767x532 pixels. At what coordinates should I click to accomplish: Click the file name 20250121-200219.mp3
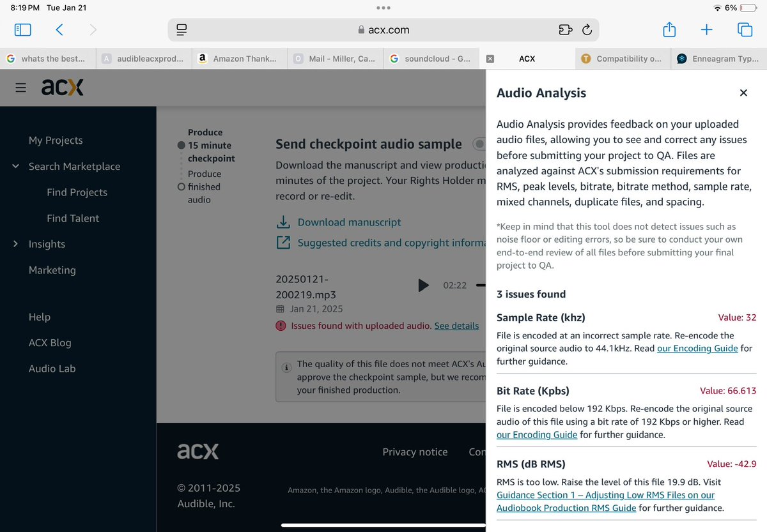coord(306,287)
